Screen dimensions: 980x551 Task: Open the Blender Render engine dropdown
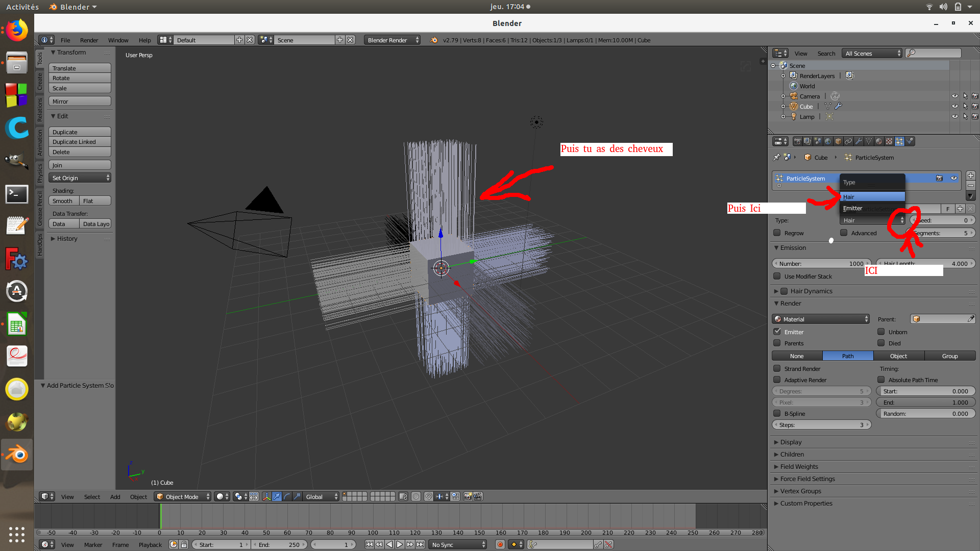(x=391, y=40)
